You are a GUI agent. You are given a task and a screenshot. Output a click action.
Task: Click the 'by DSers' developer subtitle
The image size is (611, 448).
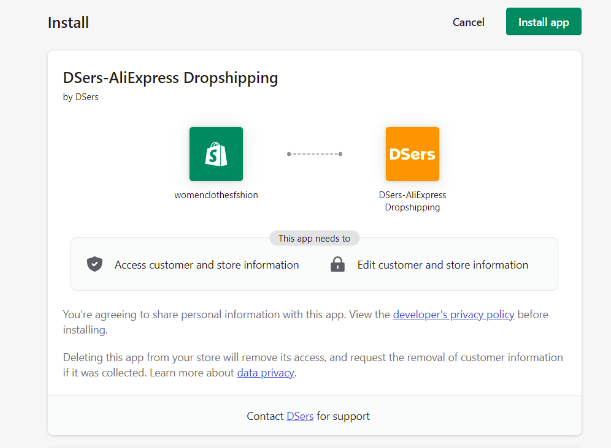tap(81, 97)
